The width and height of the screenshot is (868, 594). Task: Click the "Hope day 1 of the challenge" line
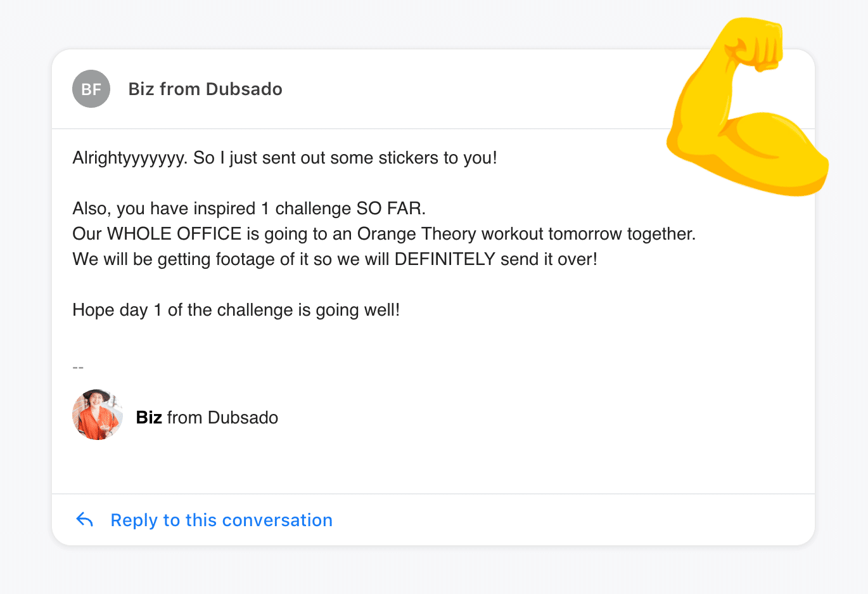click(x=236, y=309)
